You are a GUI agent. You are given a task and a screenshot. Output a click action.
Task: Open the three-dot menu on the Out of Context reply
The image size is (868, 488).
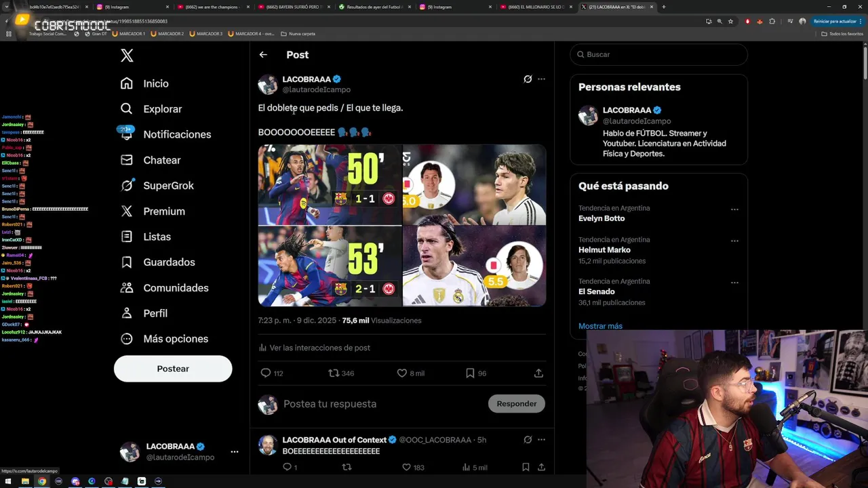pos(541,440)
